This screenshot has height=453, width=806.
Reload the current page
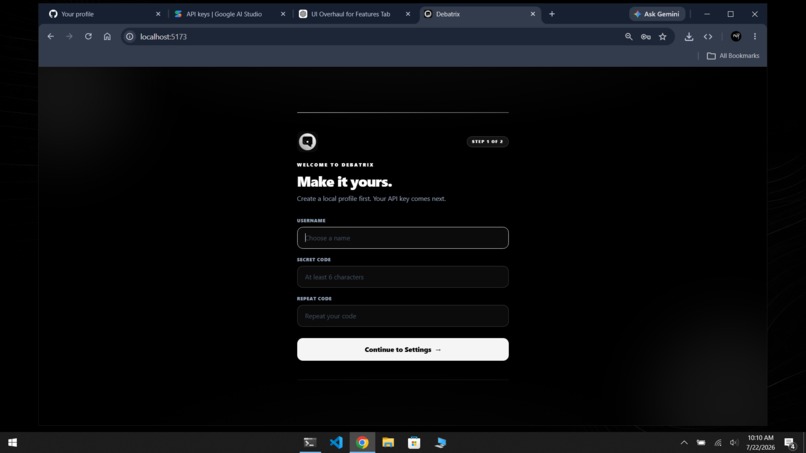coord(88,37)
